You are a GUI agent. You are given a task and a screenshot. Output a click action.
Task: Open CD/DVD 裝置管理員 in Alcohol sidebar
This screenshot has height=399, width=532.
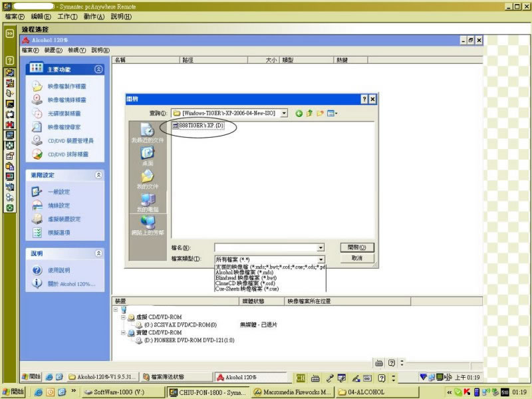pyautogui.click(x=70, y=141)
